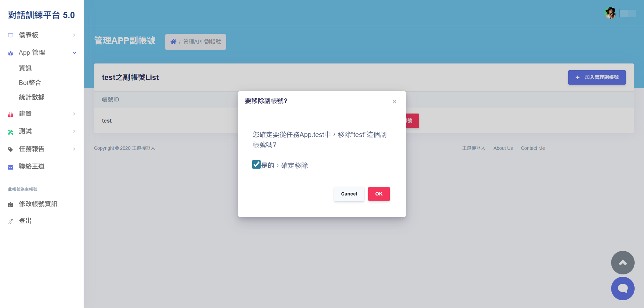Screen dimensions: 644x308
Task: Click the 管理APP副帳號 page title
Action: pyautogui.click(x=125, y=41)
